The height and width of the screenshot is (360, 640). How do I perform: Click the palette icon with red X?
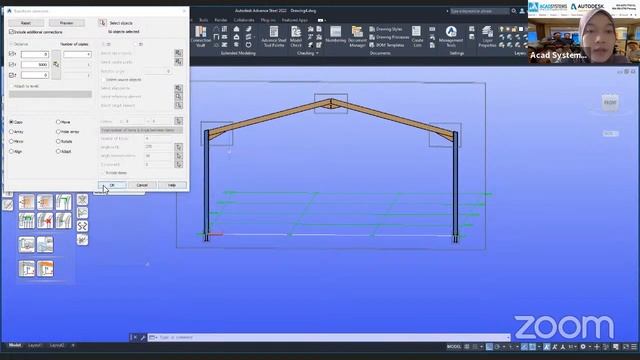45,220
